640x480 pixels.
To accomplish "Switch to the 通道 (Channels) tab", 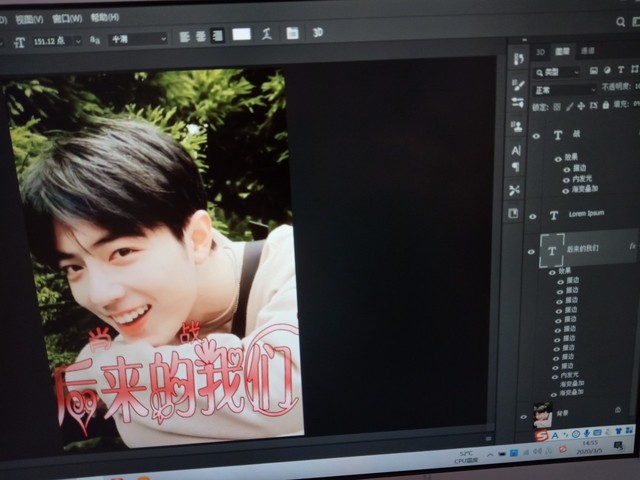I will pos(587,51).
